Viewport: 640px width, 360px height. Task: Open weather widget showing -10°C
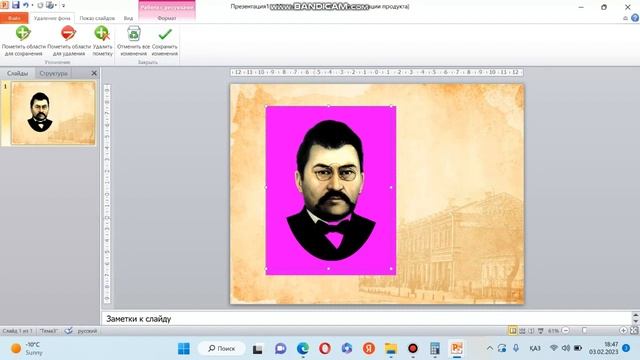pos(27,349)
